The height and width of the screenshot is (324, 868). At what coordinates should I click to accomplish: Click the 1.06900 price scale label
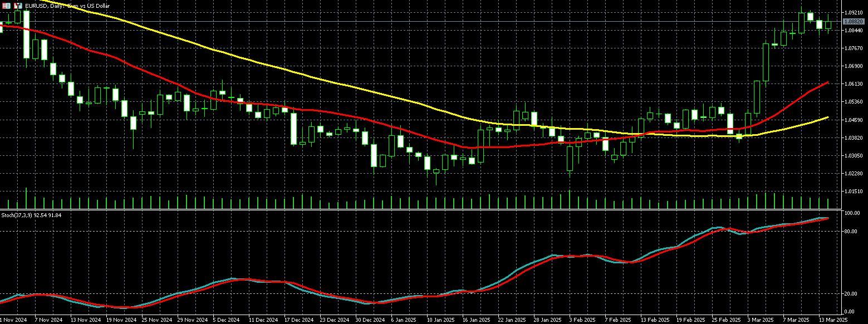tap(854, 66)
